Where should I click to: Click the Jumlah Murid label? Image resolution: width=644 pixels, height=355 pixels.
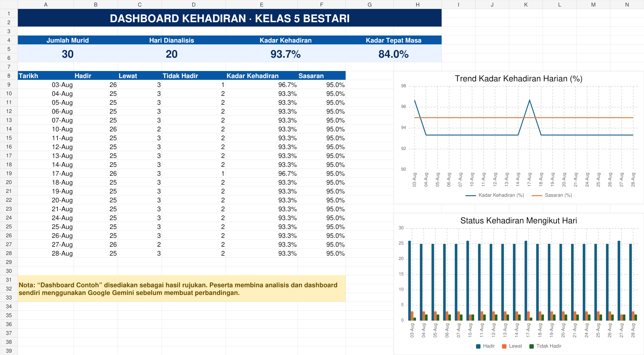[x=68, y=40]
